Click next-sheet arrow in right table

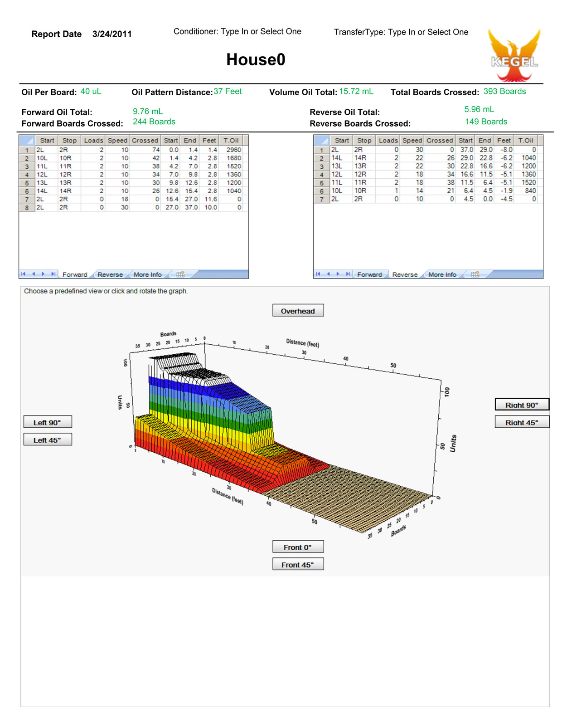click(338, 274)
